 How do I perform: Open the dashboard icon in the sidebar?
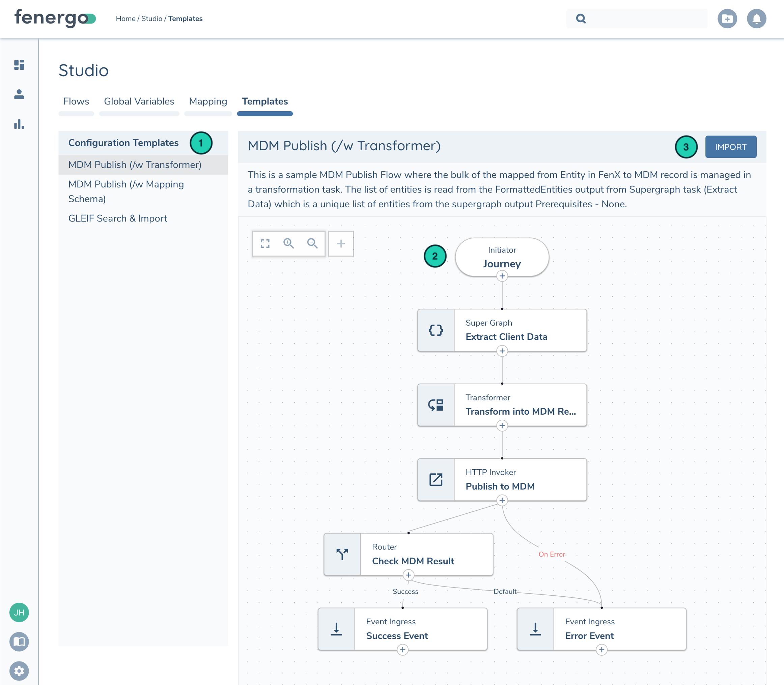19,65
